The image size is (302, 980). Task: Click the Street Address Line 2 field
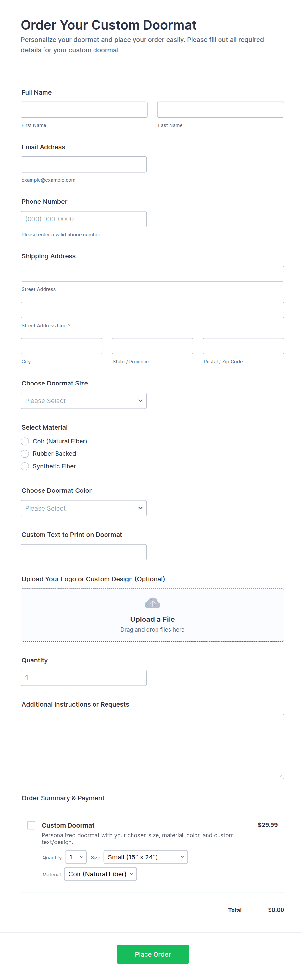[152, 310]
